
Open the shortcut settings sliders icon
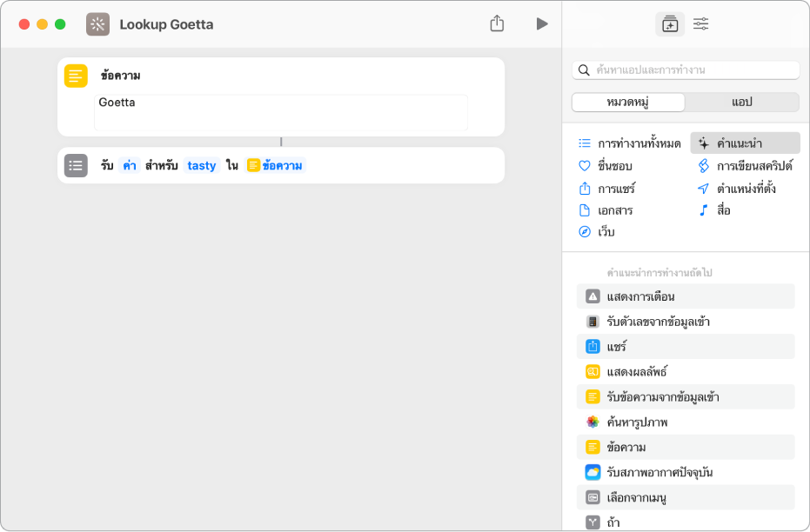click(x=700, y=24)
